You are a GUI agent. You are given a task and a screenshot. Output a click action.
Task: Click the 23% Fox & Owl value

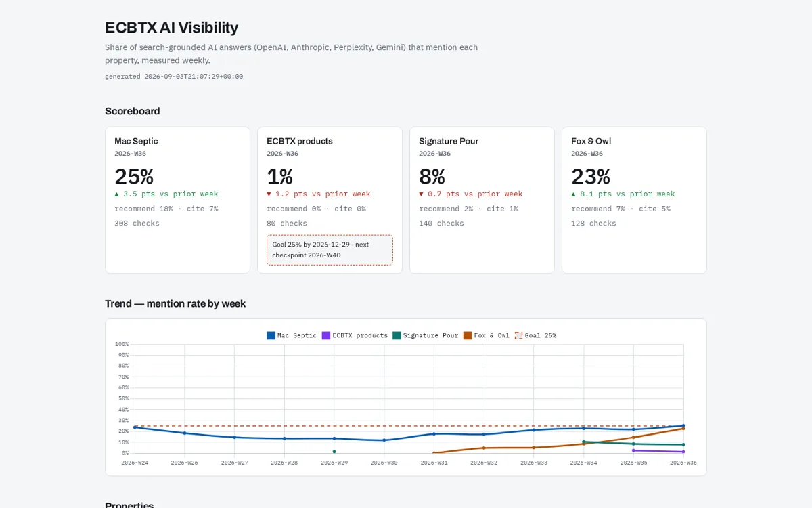coord(591,177)
